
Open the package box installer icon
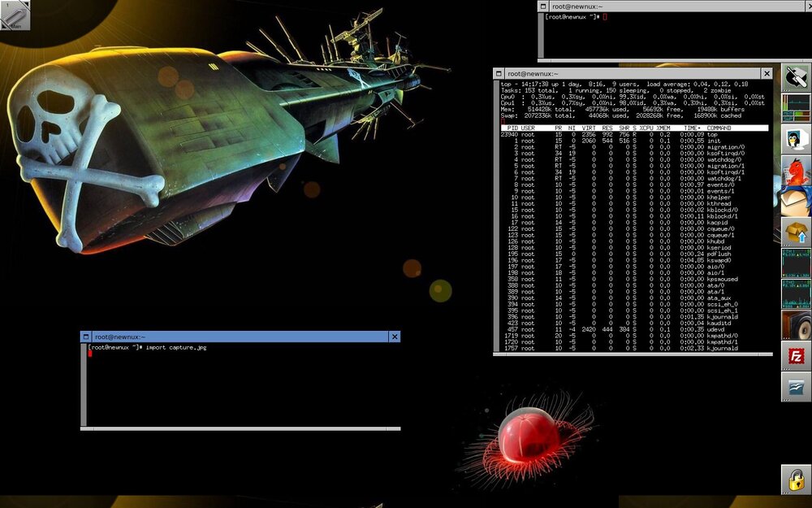[796, 232]
